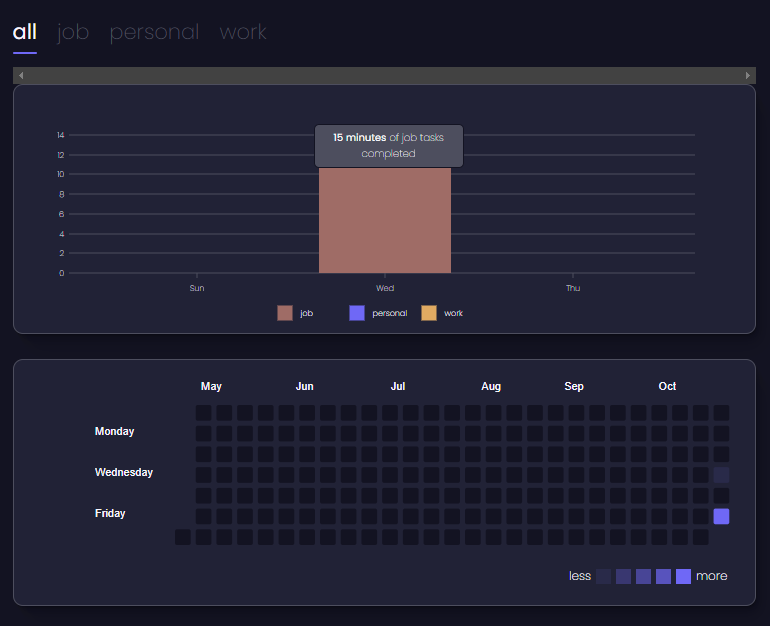
Task: Click the 'Sun' axis label
Action: point(197,288)
